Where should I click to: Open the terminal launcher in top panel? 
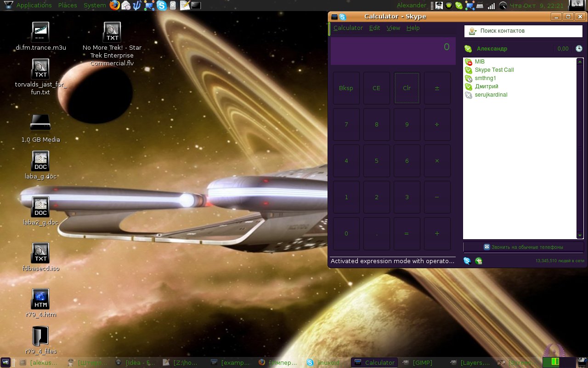[x=196, y=6]
